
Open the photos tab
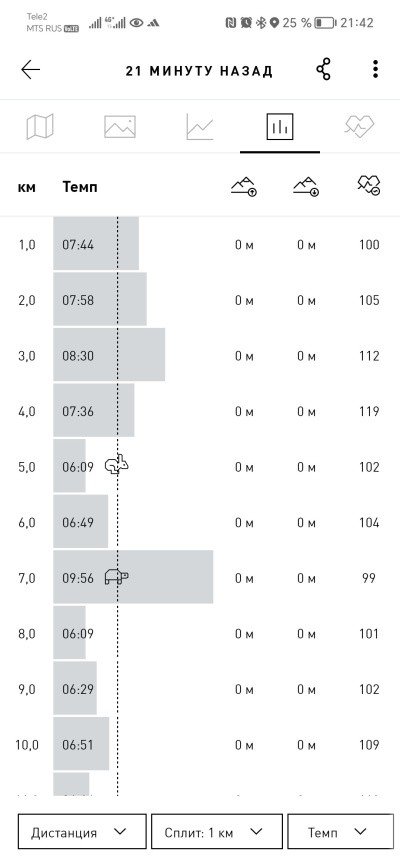(x=120, y=127)
